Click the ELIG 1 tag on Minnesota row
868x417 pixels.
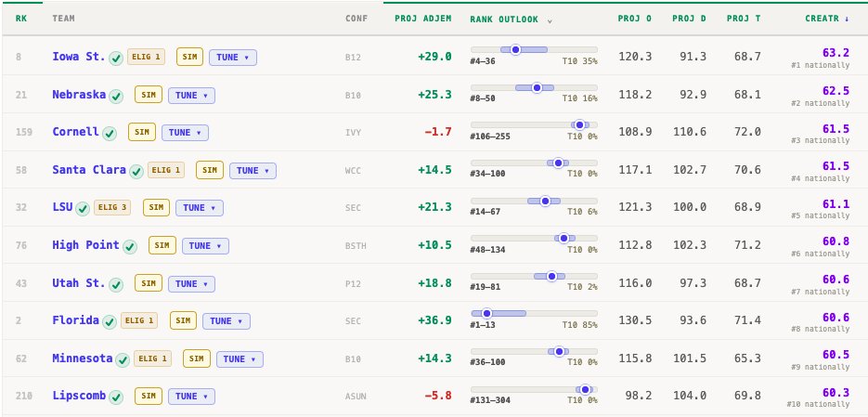tap(153, 358)
